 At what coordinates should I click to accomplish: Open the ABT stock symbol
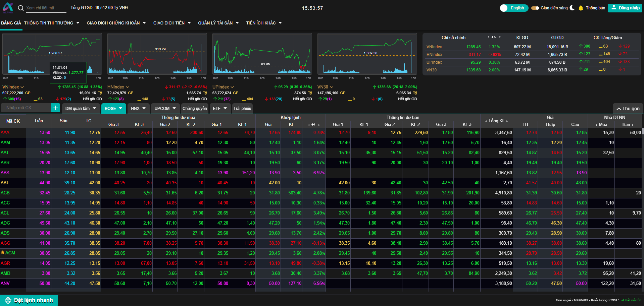coord(5,183)
